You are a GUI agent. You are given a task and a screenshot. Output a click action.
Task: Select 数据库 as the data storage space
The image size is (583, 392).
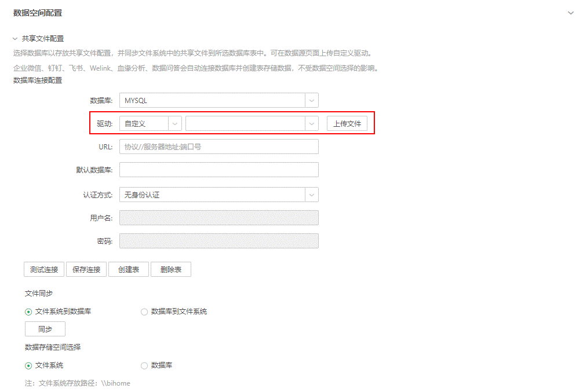tap(144, 365)
